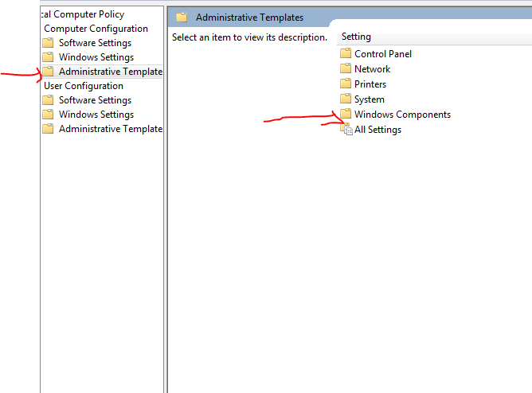Click folder icon of Windows Settings under Computer Configuration
Image resolution: width=532 pixels, height=393 pixels.
tap(48, 57)
